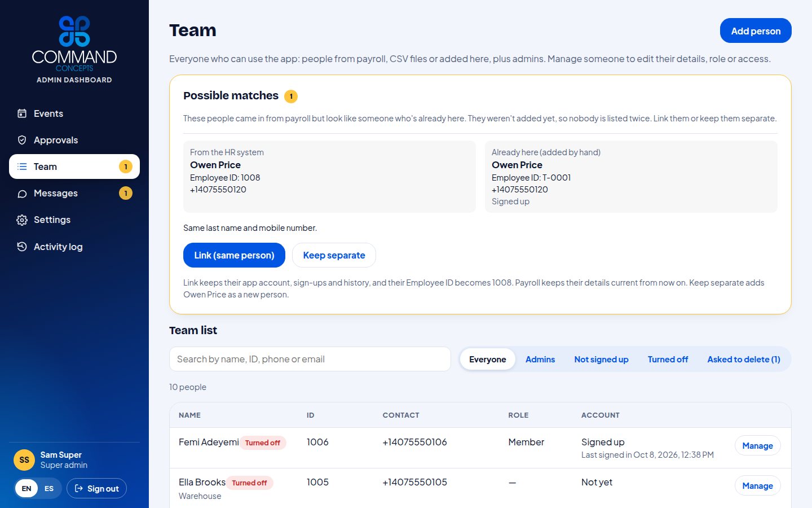Open Messages in the sidebar
The width and height of the screenshot is (812, 508).
(74, 193)
